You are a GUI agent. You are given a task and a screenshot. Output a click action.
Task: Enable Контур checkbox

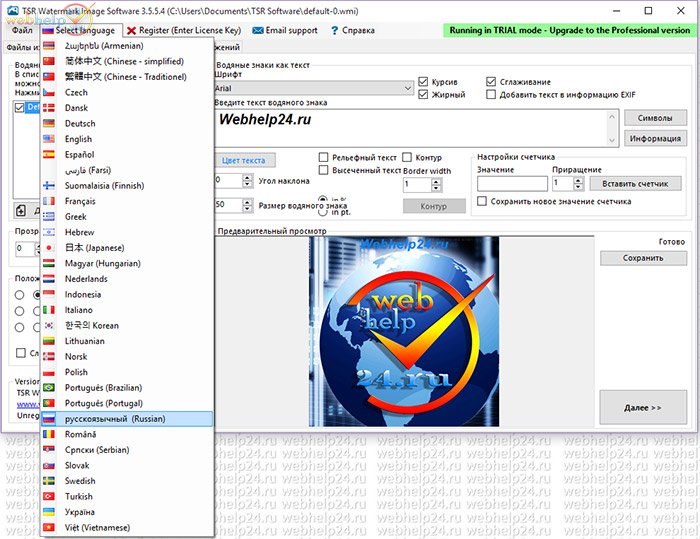coord(407,157)
